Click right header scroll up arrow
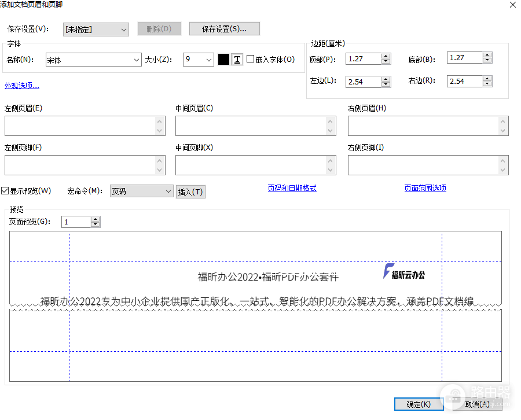Viewport: 521px width, 420px height. point(502,121)
